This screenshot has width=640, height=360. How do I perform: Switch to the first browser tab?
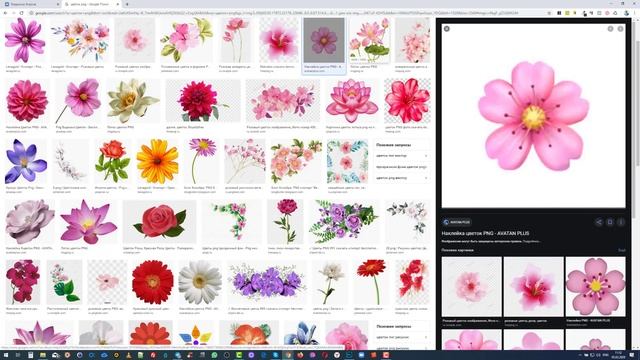pos(31,4)
